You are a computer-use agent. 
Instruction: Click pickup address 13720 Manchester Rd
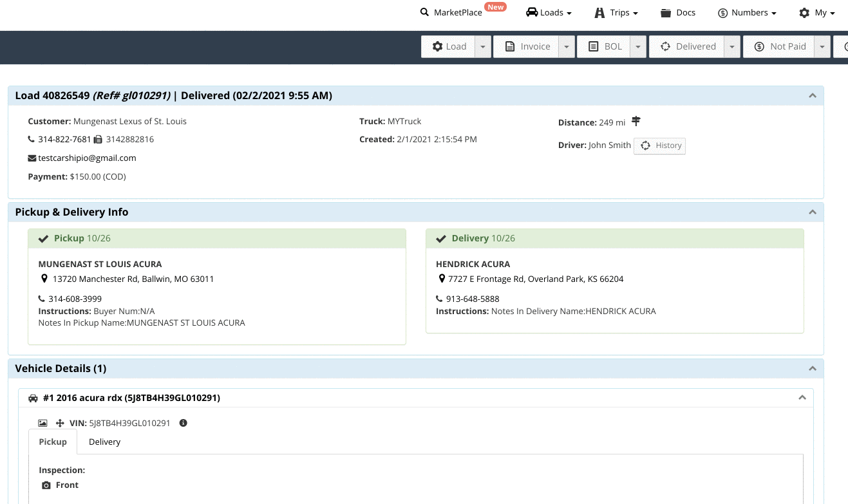click(133, 279)
